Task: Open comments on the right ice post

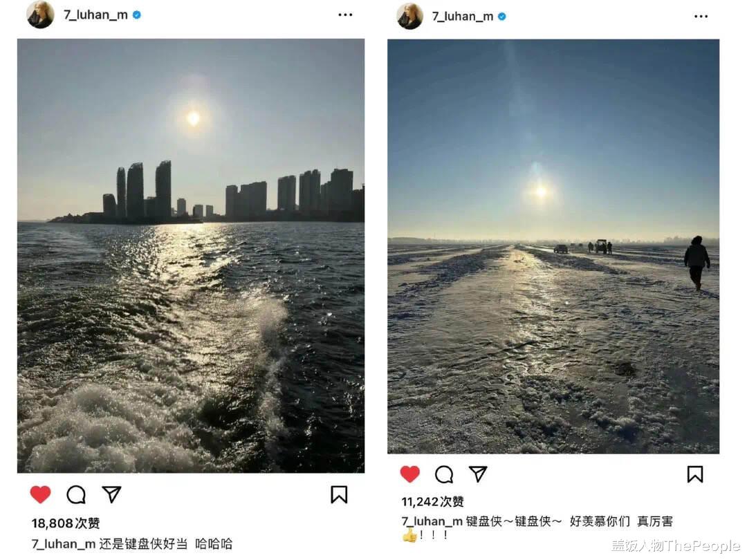Action: tap(444, 474)
